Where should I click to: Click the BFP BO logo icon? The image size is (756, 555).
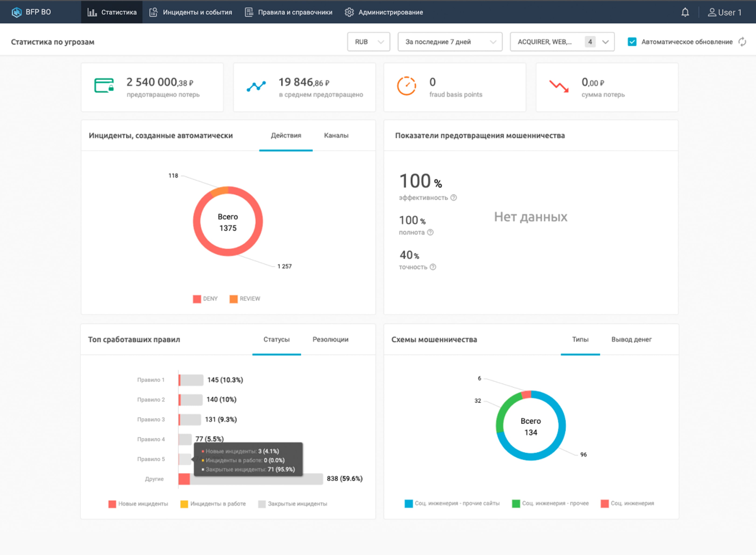(x=16, y=12)
